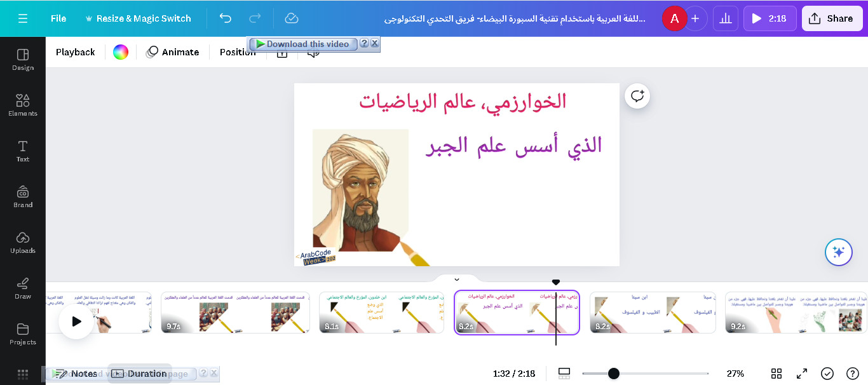Open Notes panel
868x385 pixels.
pos(75,374)
